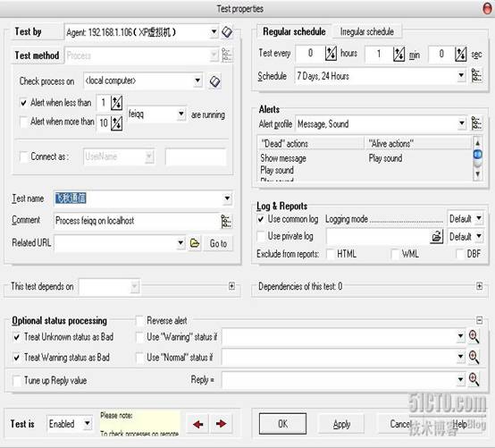Switch to Irregular schedule tab
This screenshot has height=448, width=495.
pyautogui.click(x=367, y=31)
